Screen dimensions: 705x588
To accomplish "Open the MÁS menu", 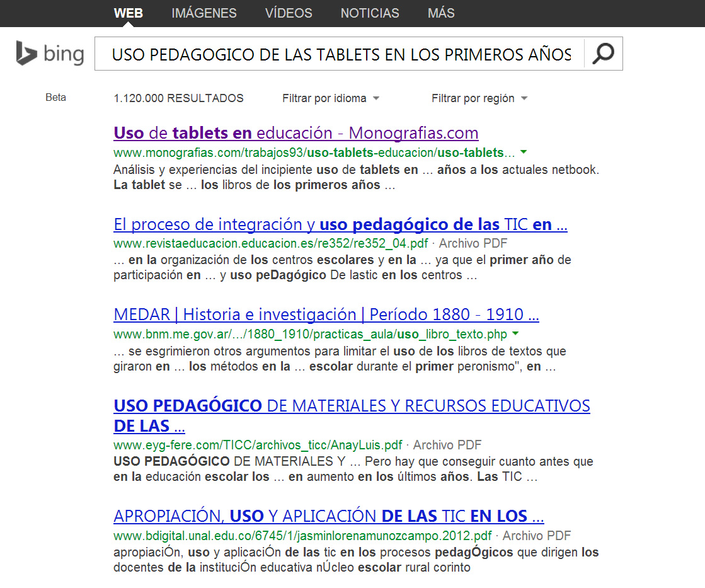I will coord(440,13).
